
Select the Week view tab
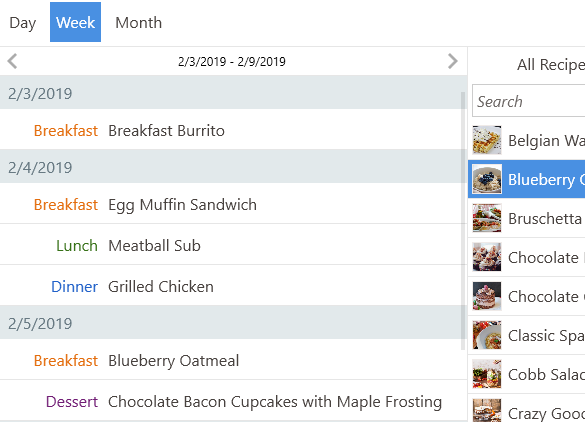pos(75,22)
